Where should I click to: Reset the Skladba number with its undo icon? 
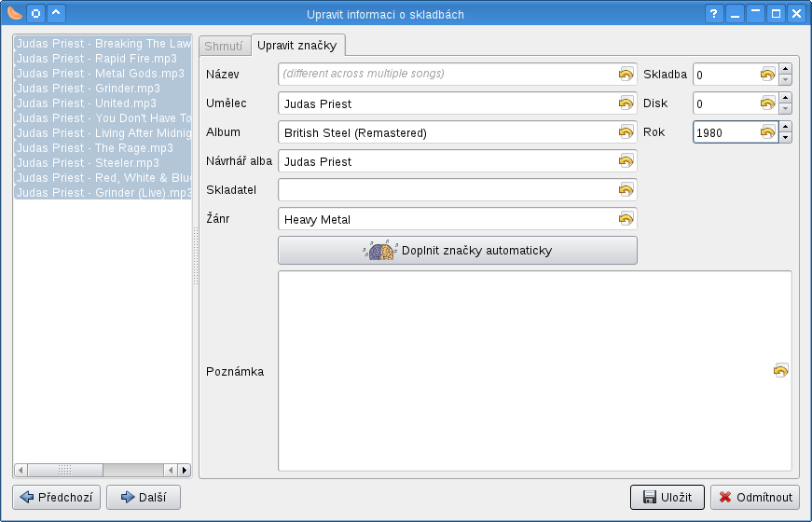pos(768,75)
